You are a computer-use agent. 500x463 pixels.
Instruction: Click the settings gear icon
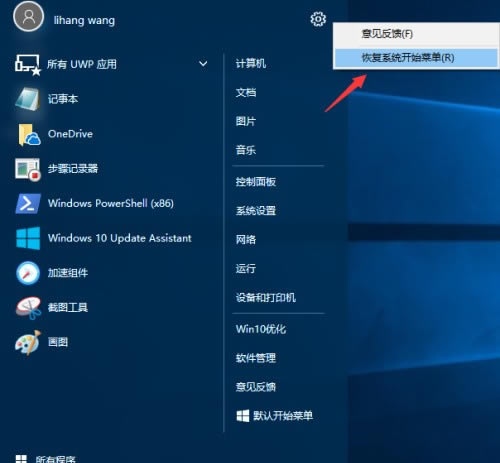[318, 19]
